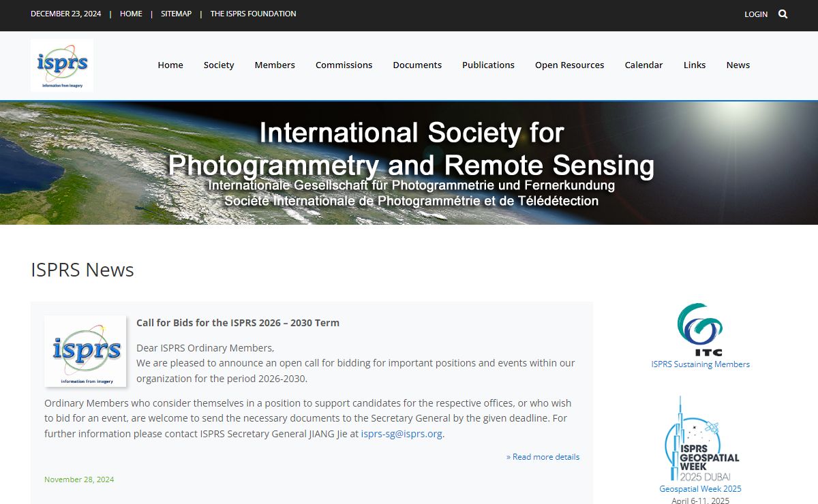Click the banner title International Society for Photogrammetry

[x=411, y=149]
